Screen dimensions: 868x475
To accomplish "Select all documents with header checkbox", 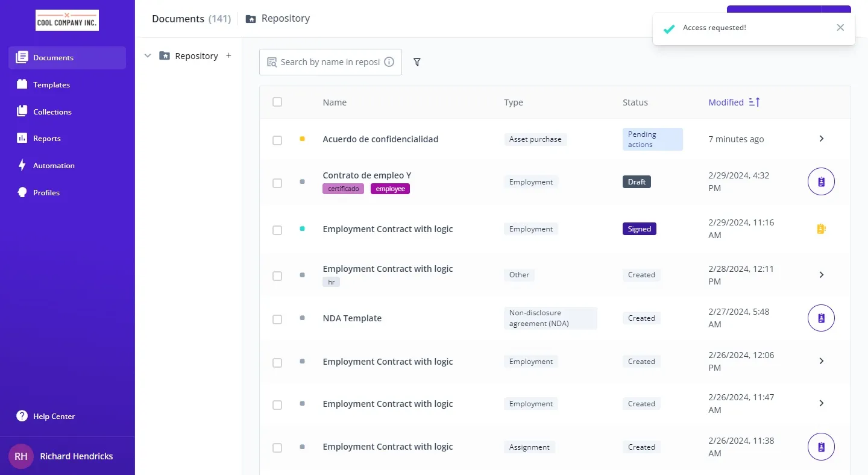I will (277, 102).
